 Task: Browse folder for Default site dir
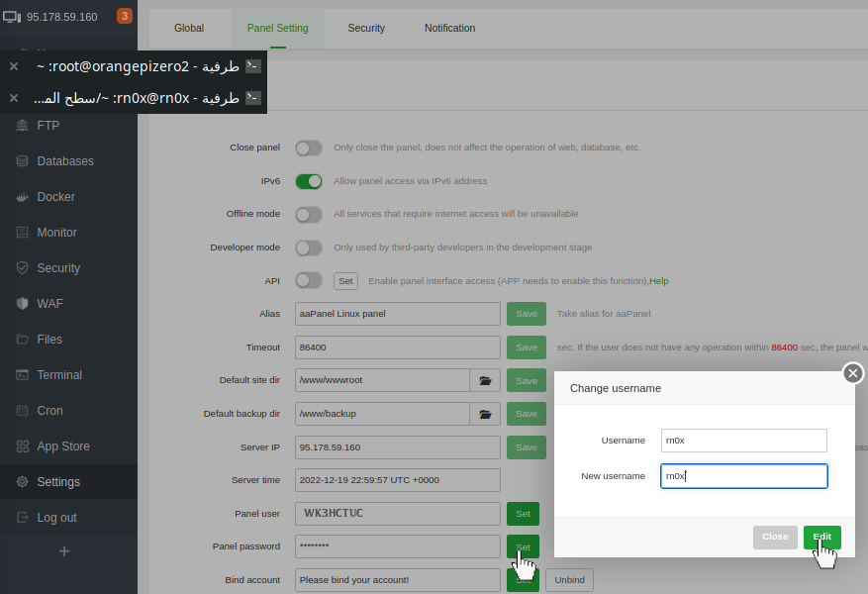(x=485, y=380)
